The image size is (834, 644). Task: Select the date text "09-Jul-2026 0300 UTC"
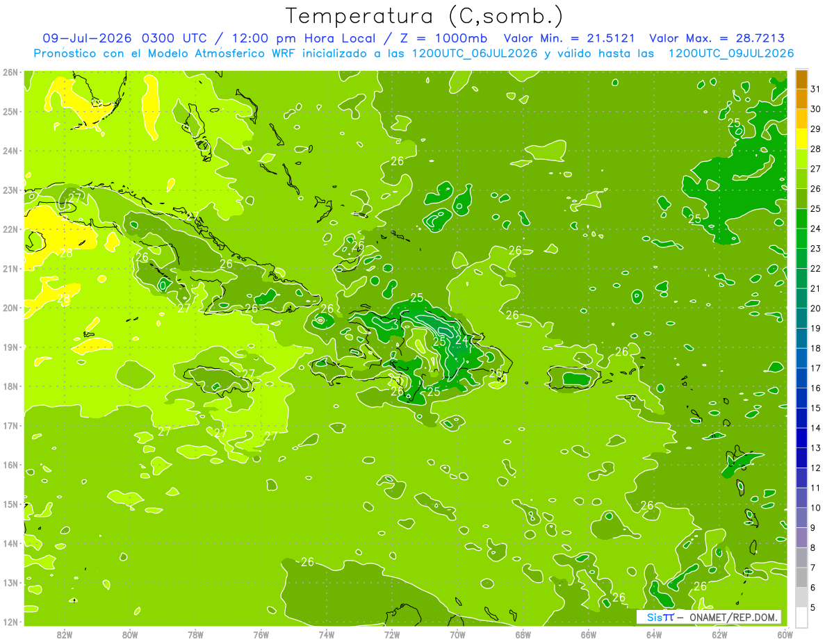124,38
